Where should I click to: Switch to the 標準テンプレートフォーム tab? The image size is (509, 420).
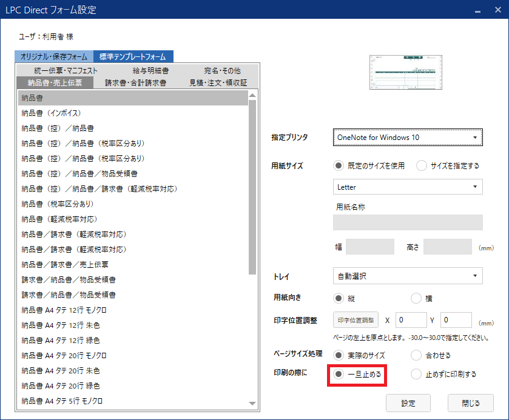click(x=133, y=56)
